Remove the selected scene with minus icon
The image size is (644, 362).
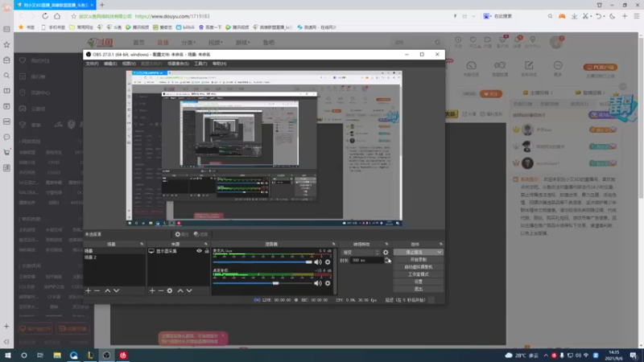tap(97, 290)
